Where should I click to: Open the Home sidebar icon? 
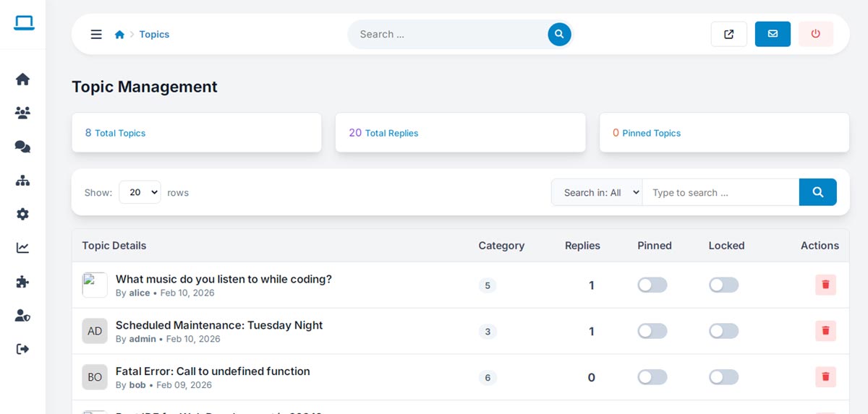tap(22, 79)
